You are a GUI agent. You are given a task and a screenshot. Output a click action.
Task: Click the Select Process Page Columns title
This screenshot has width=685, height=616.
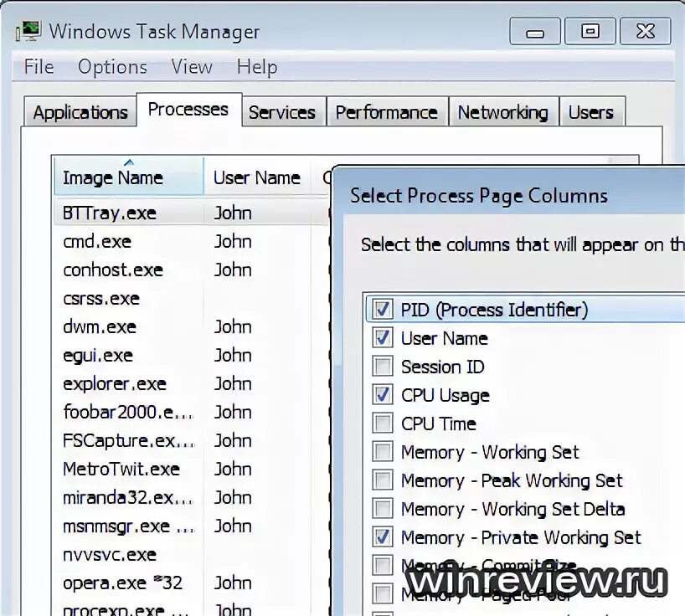click(479, 196)
